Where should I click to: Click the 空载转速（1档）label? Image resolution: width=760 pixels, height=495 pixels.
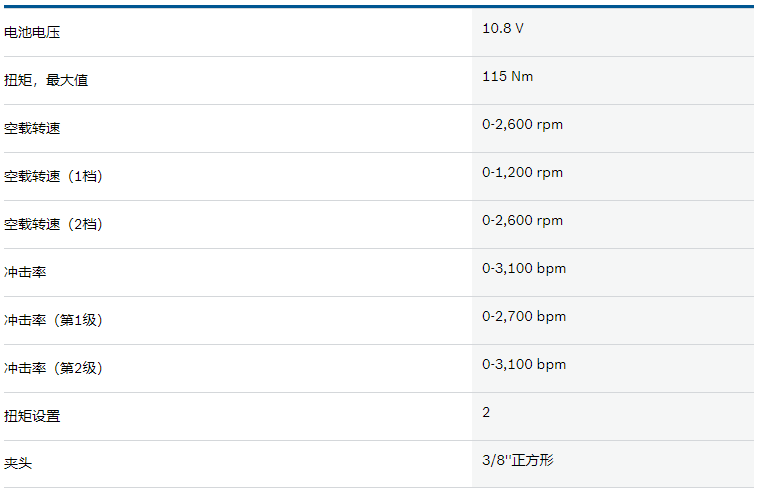(x=53, y=176)
